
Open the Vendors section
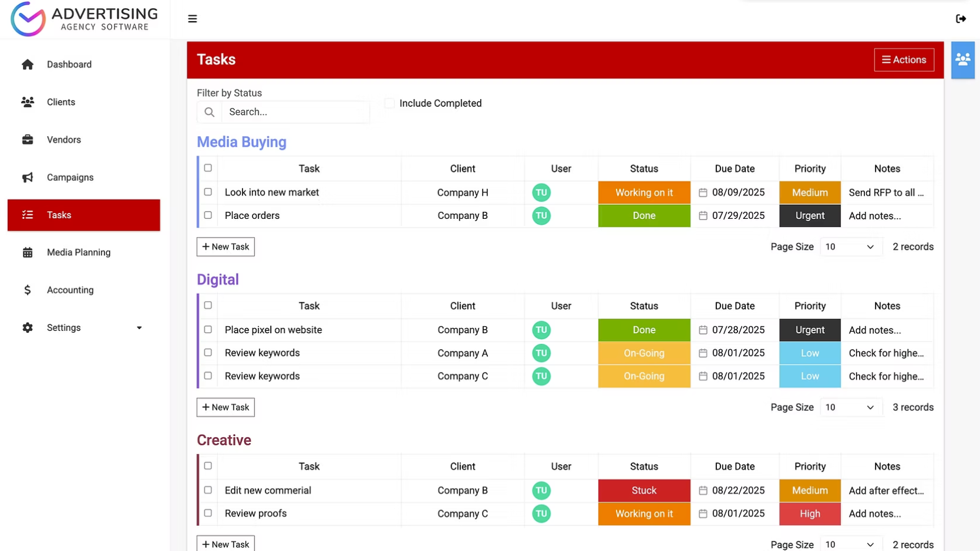pos(28,140)
